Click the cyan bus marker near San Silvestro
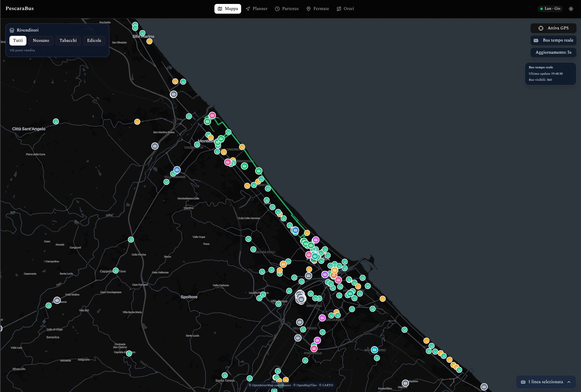This screenshot has height=392, width=581. pyautogui.click(x=374, y=350)
